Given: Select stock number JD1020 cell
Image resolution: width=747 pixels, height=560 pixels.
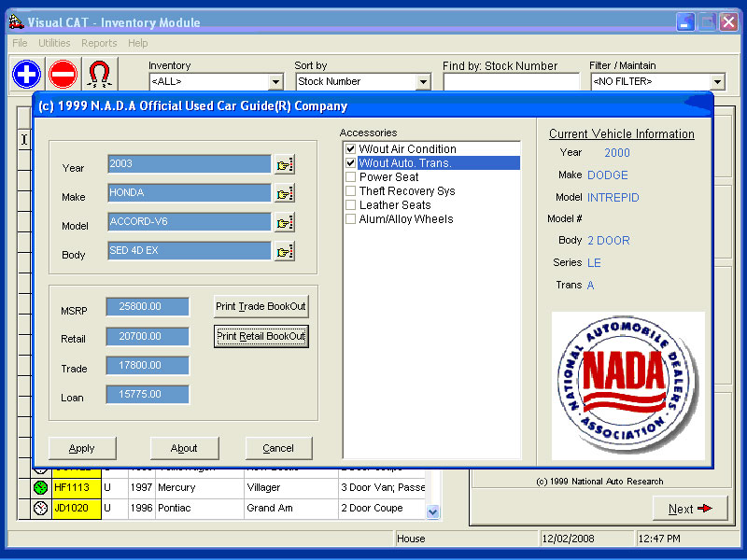Looking at the screenshot, I should [77, 508].
